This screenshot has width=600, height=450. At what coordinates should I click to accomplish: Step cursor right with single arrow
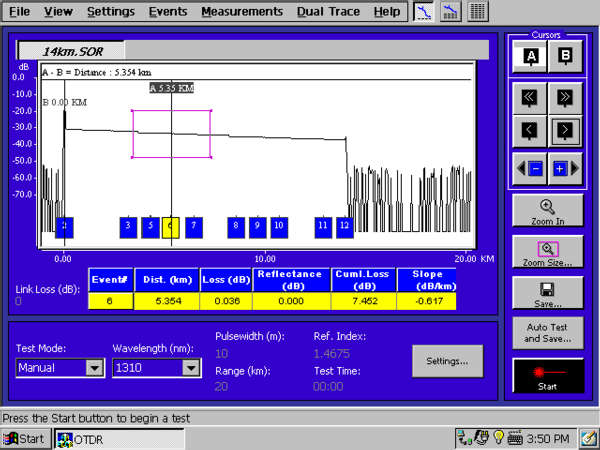[x=565, y=131]
